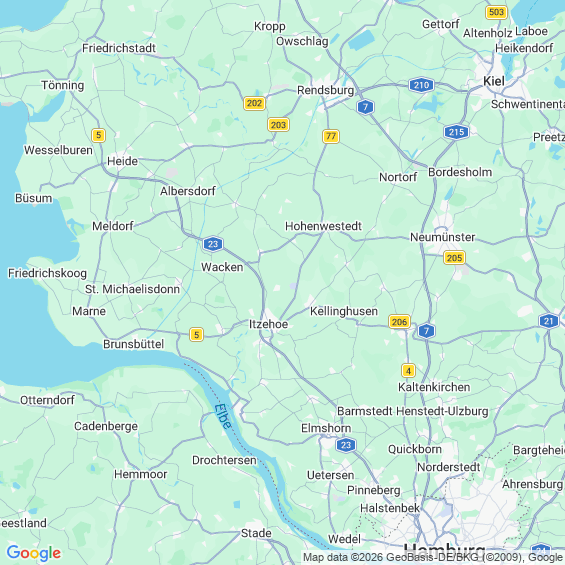Select the Elmshorn town label

click(326, 428)
